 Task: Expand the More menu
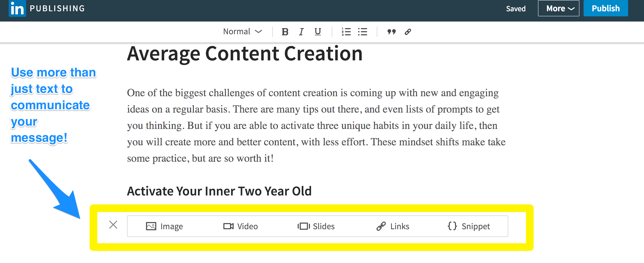558,8
